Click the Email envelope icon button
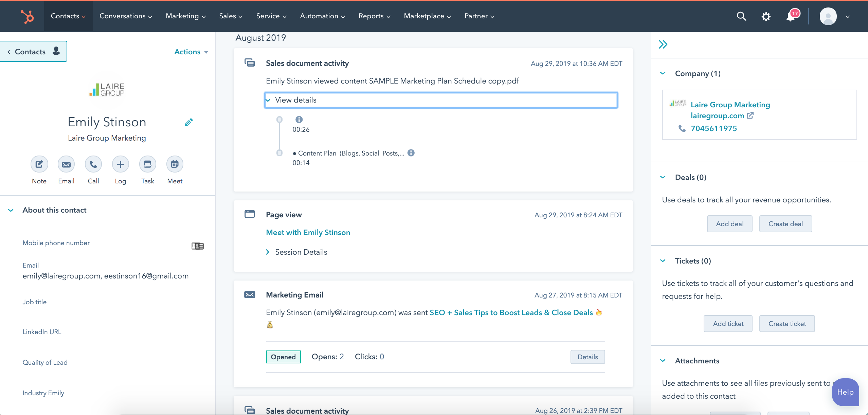The width and height of the screenshot is (868, 415). pos(66,164)
